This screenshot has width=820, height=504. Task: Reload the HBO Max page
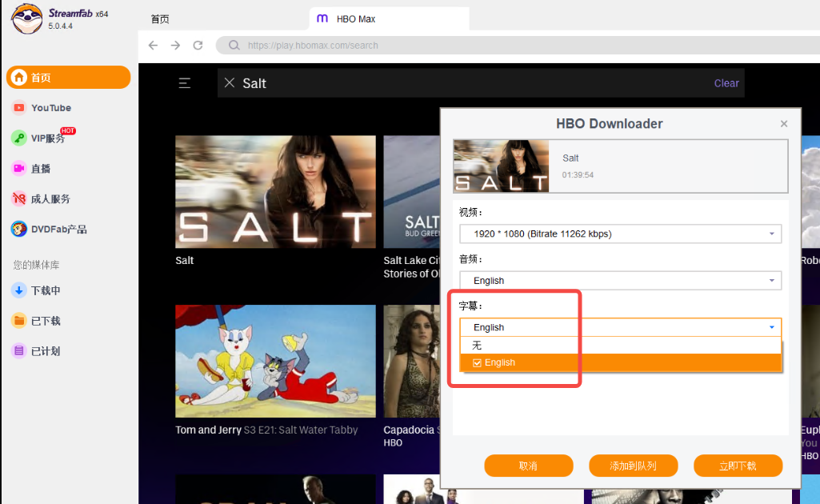[x=198, y=46]
